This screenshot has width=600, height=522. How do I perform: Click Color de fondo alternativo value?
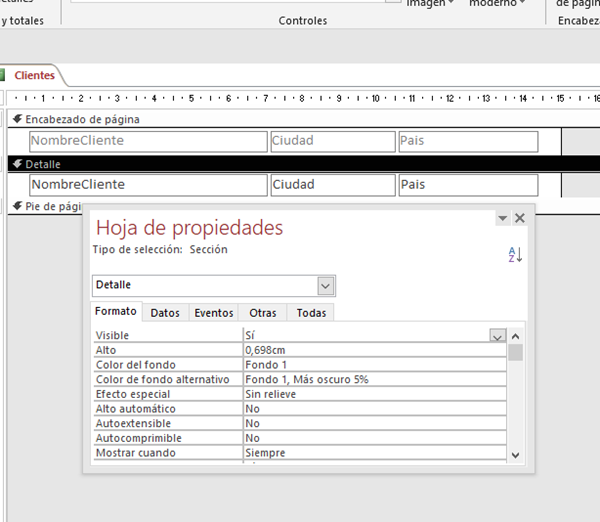[374, 380]
